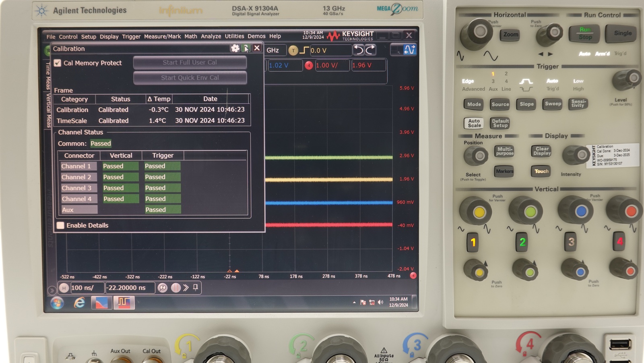Open the Time Meas side tab
This screenshot has width=644, height=363.
click(48, 75)
